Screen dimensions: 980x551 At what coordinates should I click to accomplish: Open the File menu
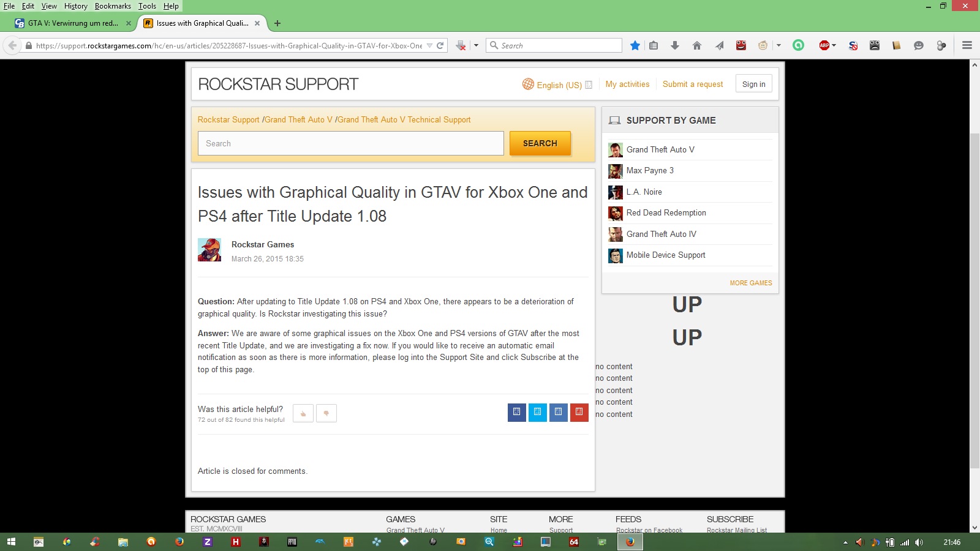9,6
